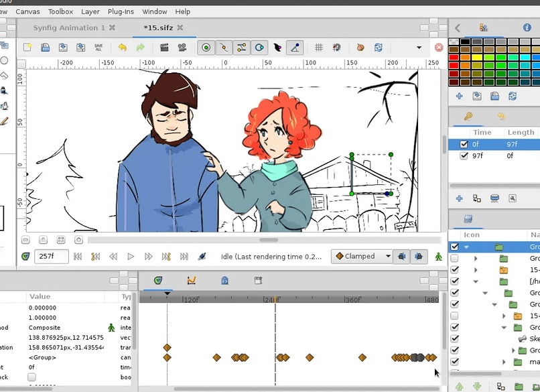Enable the unchecked collapsed Gro layer checkbox
Screen dimensions: 540x392
(455, 258)
